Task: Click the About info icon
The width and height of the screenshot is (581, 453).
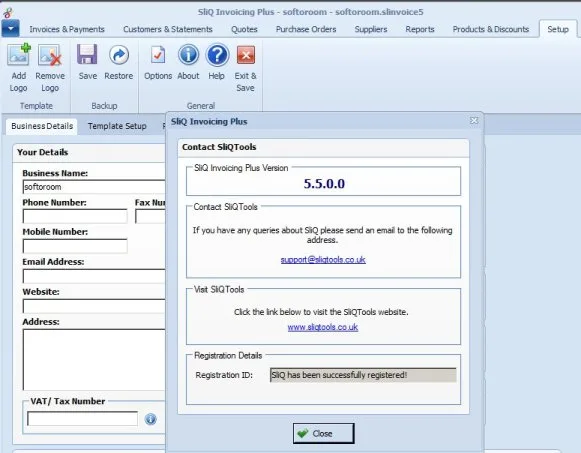Action: point(188,54)
